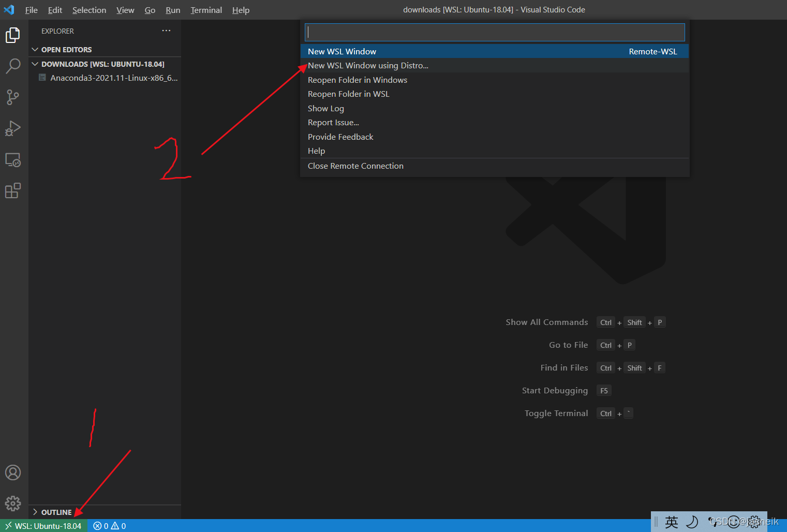Image resolution: width=787 pixels, height=532 pixels.
Task: Select Help entry in Remote-WSL list
Action: pyautogui.click(x=495, y=151)
